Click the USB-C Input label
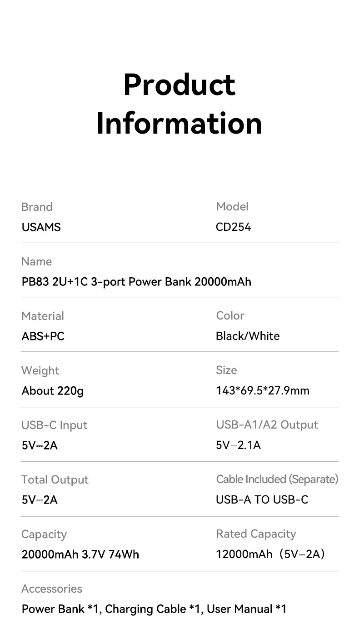Image resolution: width=359 pixels, height=644 pixels. (x=54, y=425)
